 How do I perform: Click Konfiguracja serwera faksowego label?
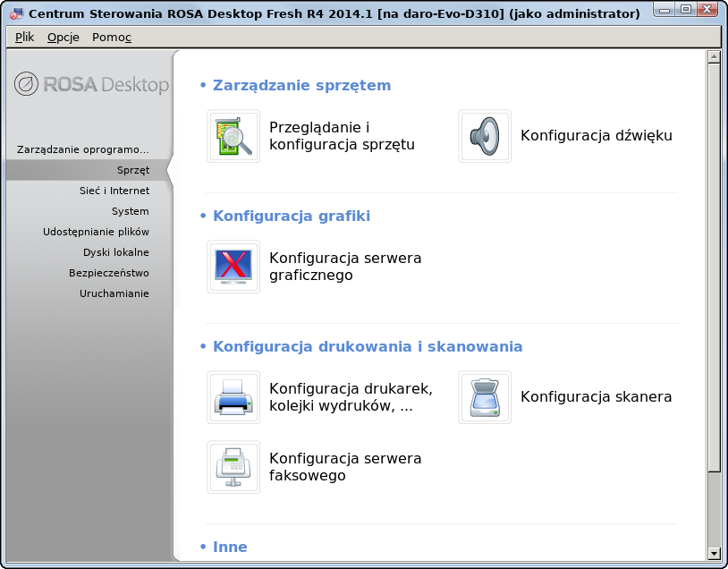click(345, 466)
